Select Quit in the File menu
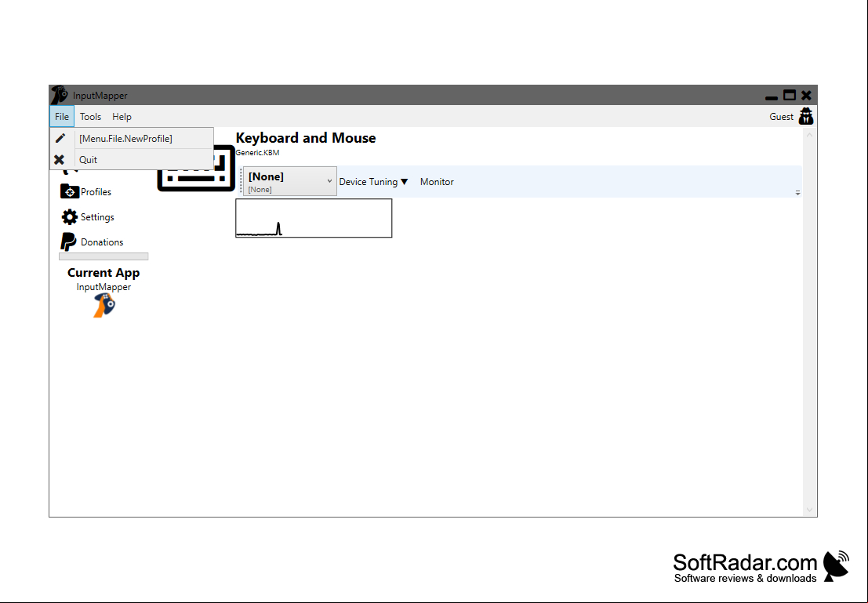This screenshot has height=603, width=868. pos(132,159)
